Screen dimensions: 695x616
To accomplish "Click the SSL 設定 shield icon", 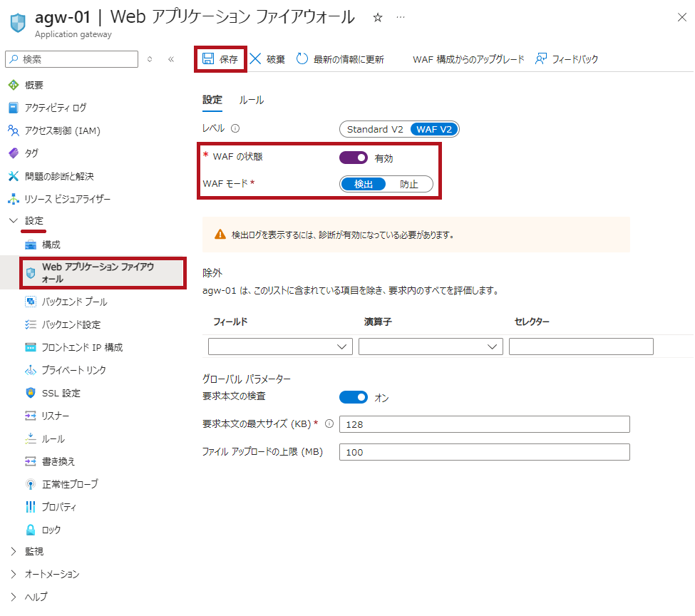I will 31,393.
